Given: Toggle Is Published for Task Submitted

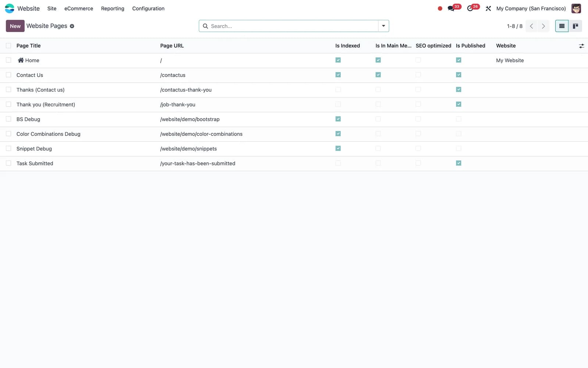Looking at the screenshot, I should [x=459, y=163].
